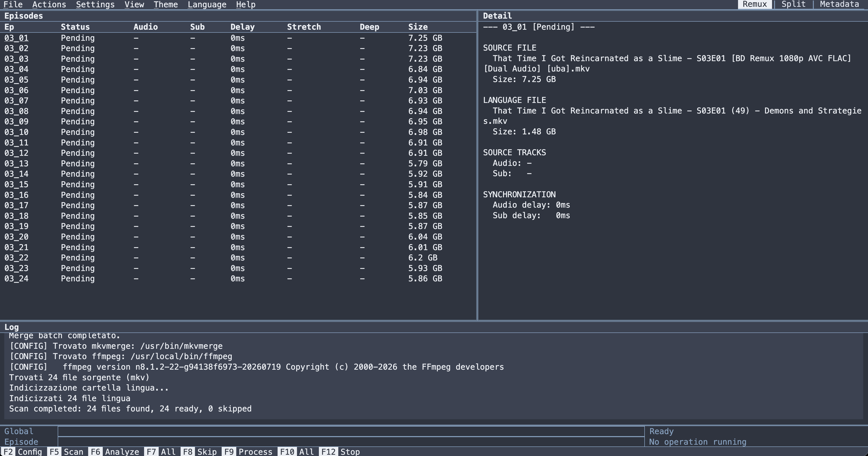Open the Language menu
The height and width of the screenshot is (456, 868).
click(207, 4)
